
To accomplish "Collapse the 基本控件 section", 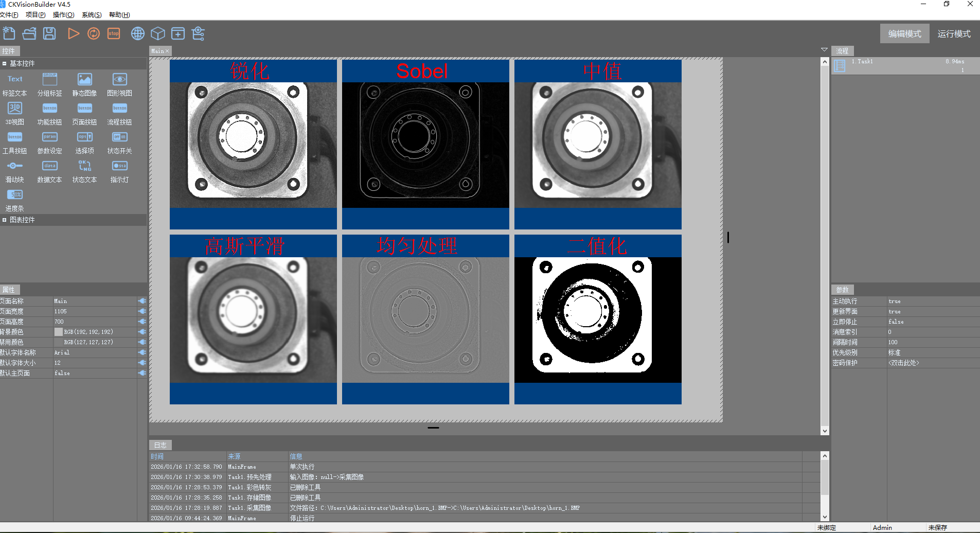I will click(5, 64).
